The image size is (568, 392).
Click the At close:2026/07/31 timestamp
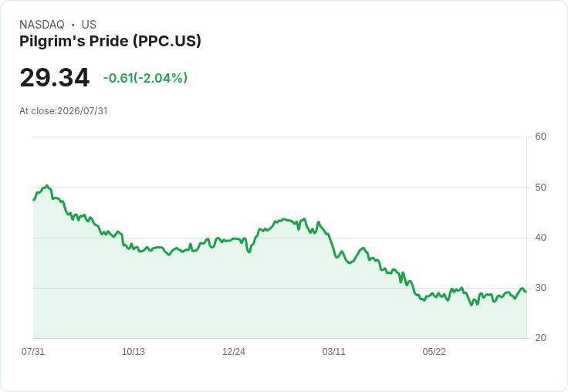(63, 111)
